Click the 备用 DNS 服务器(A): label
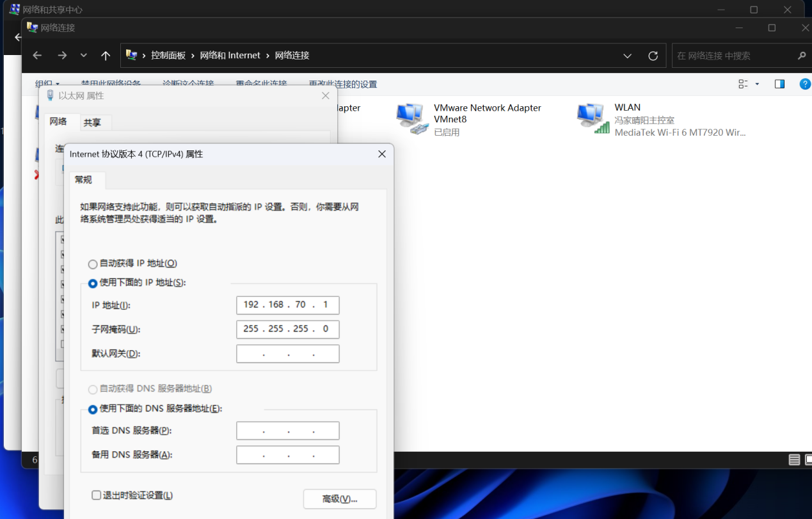 [x=132, y=455]
